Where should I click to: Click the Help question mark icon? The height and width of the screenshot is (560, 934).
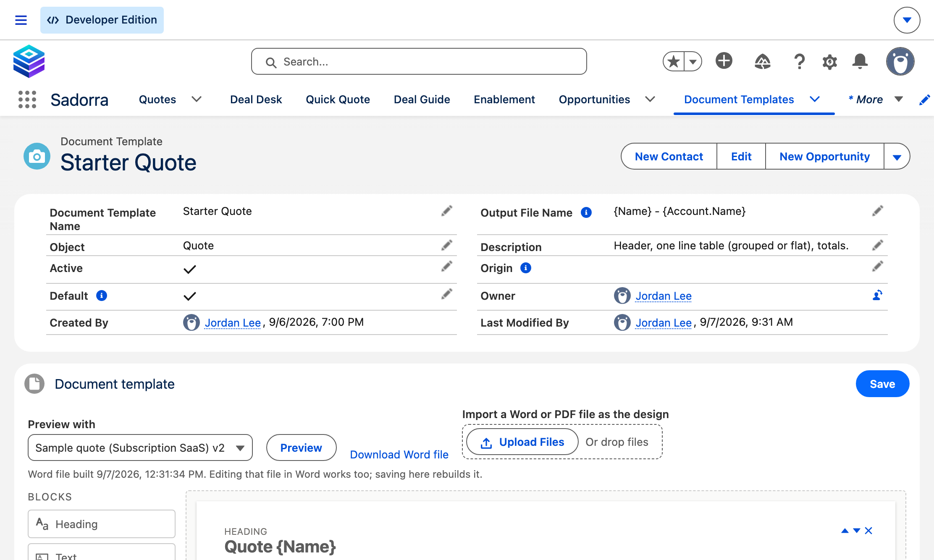pos(799,62)
